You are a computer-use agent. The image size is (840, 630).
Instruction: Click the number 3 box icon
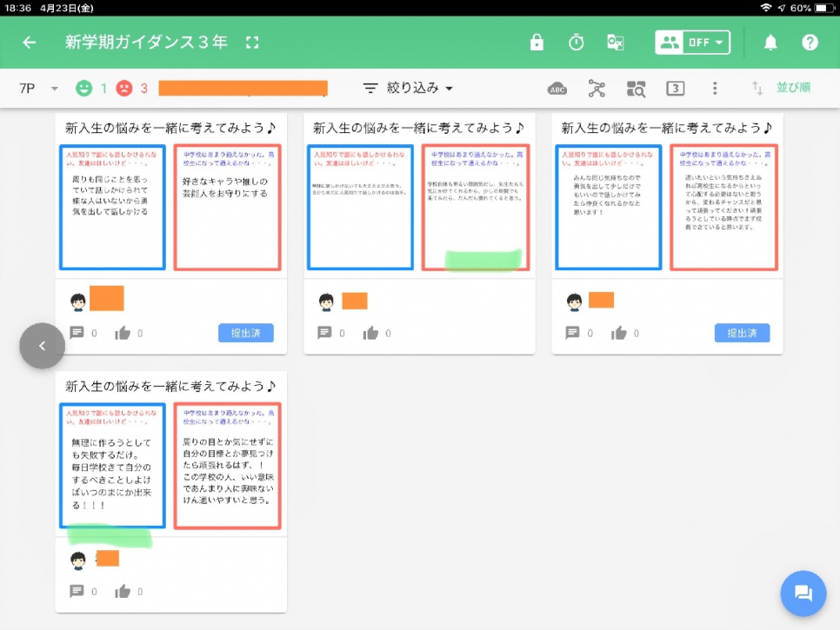676,88
